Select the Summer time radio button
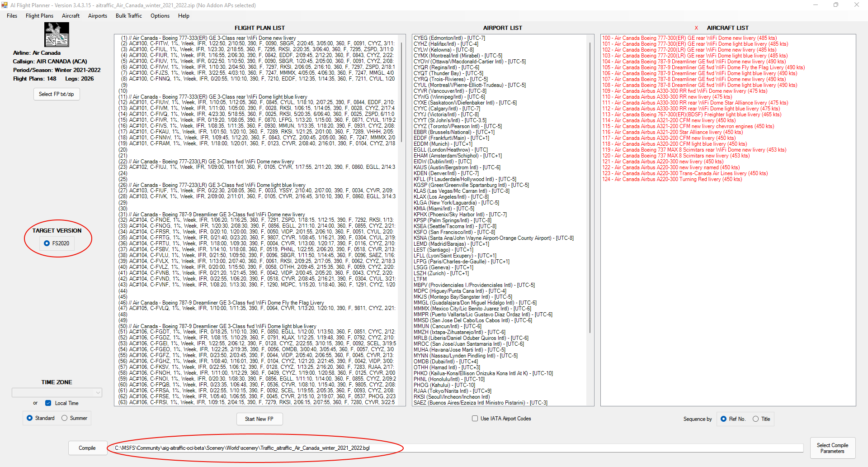Image resolution: width=868 pixels, height=467 pixels. click(x=64, y=418)
